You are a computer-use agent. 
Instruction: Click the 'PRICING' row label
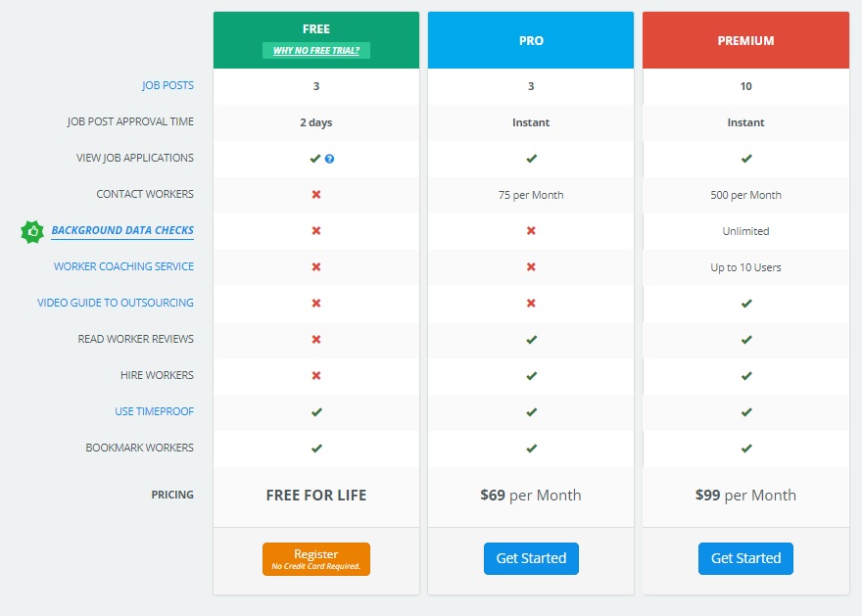pyautogui.click(x=172, y=495)
